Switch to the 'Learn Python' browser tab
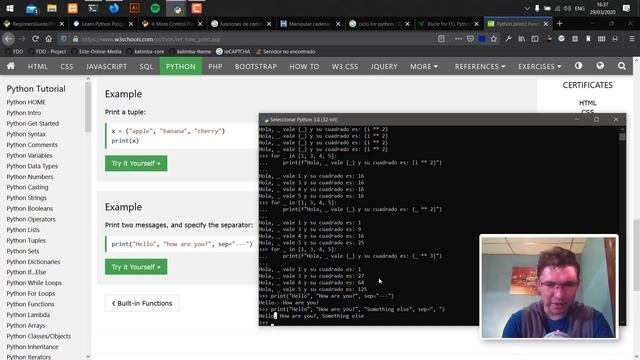 pos(102,24)
